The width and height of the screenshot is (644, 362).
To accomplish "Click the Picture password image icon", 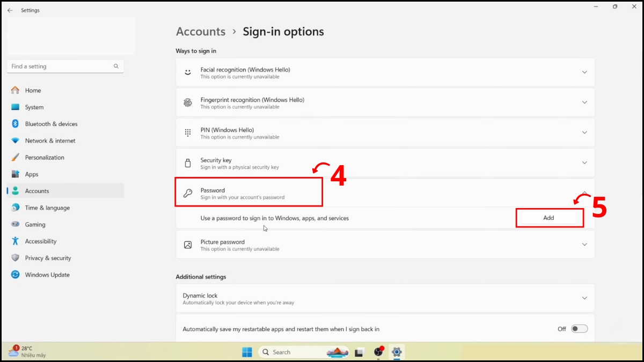I will 188,245.
